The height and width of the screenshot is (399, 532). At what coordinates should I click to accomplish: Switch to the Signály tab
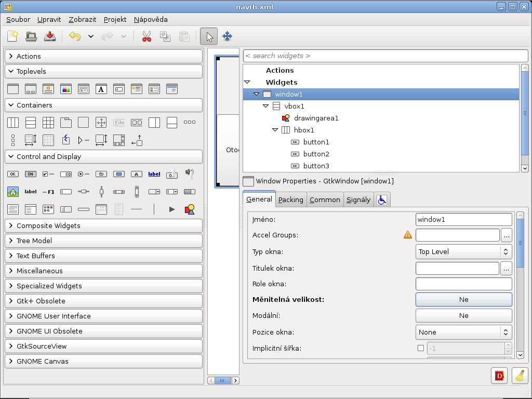(x=358, y=199)
